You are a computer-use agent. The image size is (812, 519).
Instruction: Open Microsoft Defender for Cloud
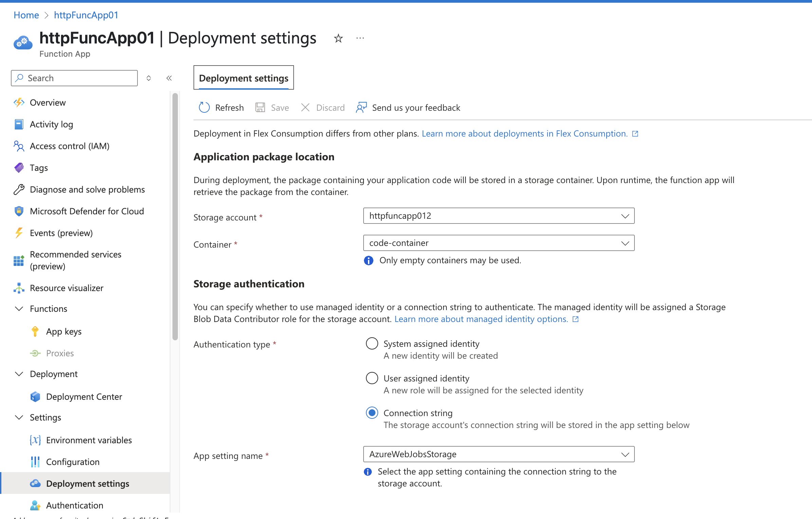(x=87, y=211)
